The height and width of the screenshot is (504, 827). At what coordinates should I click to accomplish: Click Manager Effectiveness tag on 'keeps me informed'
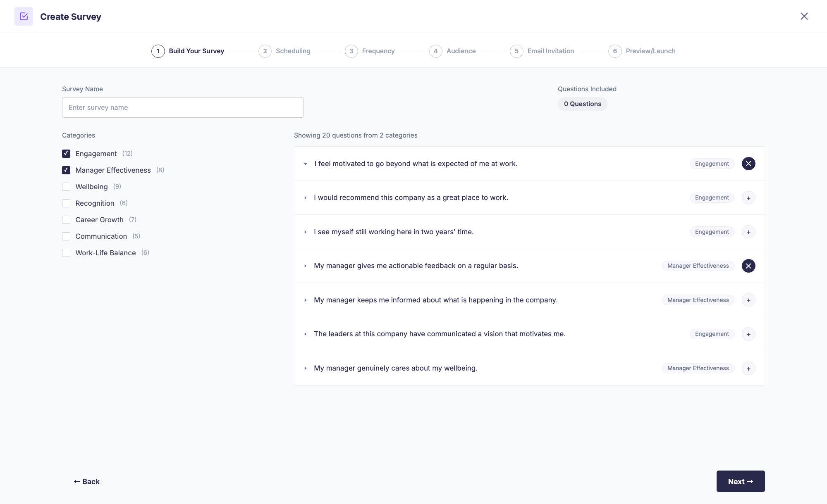698,300
